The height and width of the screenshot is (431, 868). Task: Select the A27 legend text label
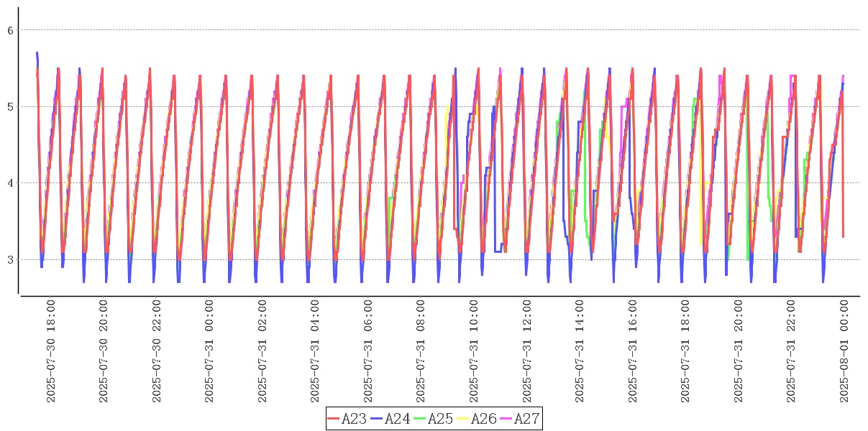[526, 419]
